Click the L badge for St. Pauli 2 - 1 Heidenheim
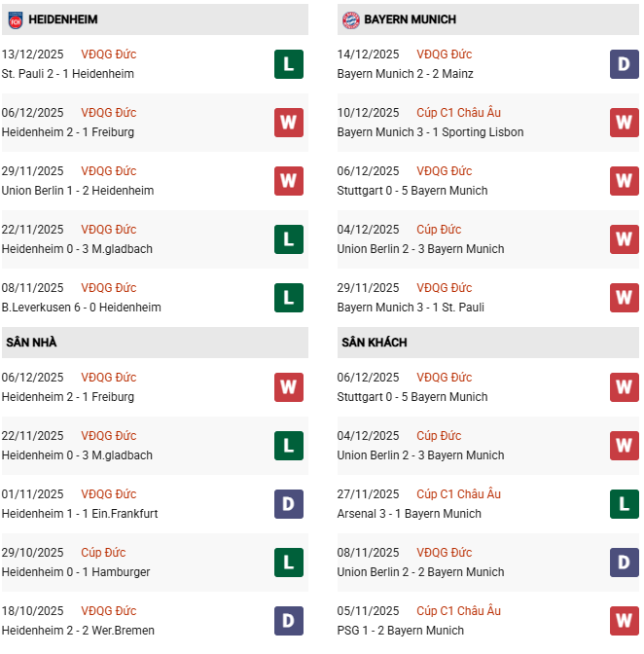 coord(289,64)
